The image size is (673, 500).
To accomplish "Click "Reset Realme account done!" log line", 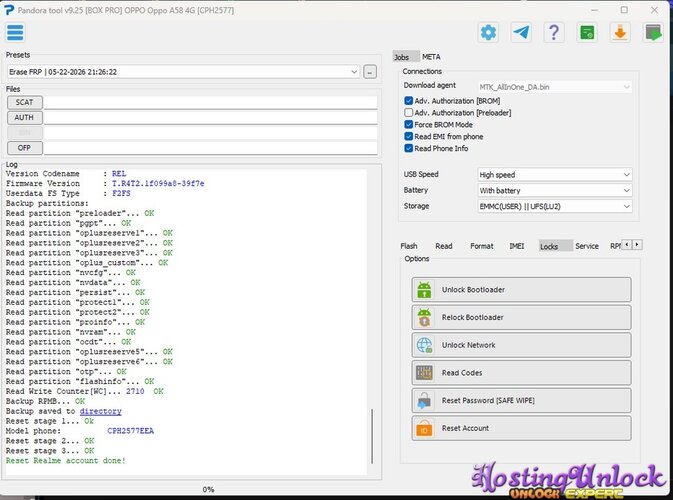I will tap(66, 461).
